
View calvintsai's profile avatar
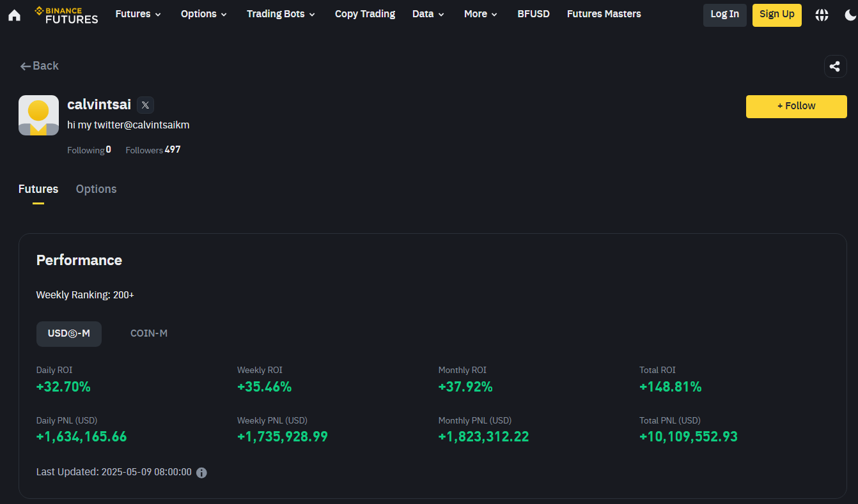(38, 115)
